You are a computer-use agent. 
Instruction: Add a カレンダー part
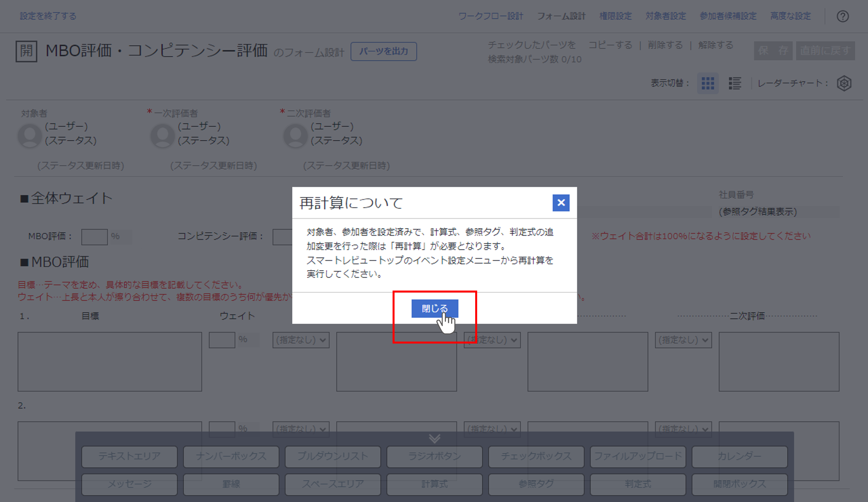pos(740,457)
